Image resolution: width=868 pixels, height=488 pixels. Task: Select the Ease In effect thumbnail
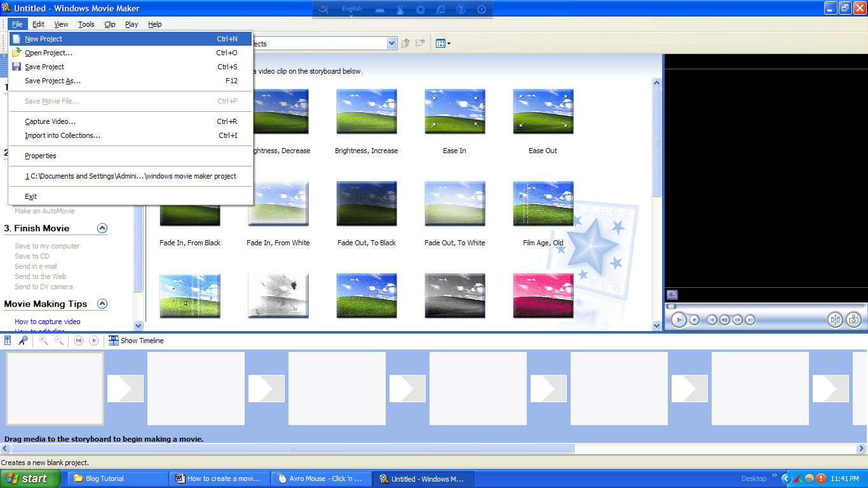(x=454, y=111)
